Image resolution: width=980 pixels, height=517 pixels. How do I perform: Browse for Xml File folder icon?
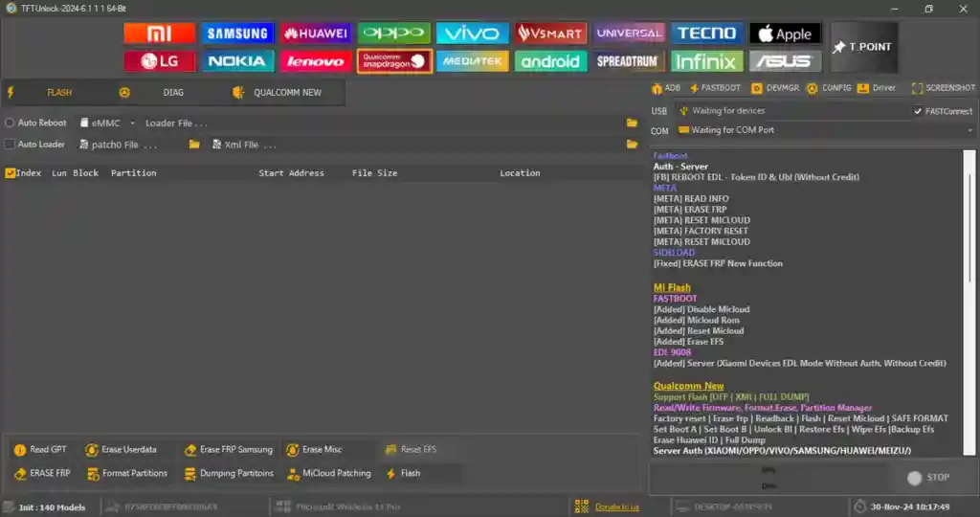[632, 145]
